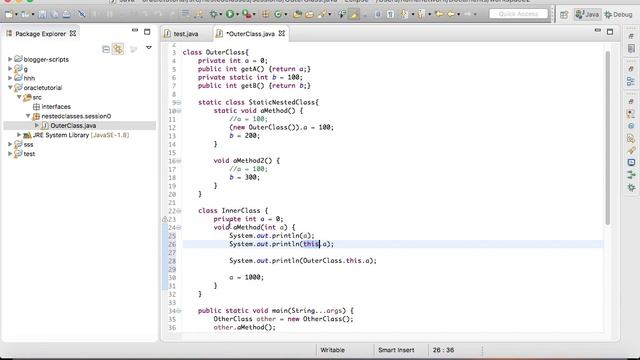The image size is (640, 360).
Task: Expand the hhh project node
Action: click(10, 78)
